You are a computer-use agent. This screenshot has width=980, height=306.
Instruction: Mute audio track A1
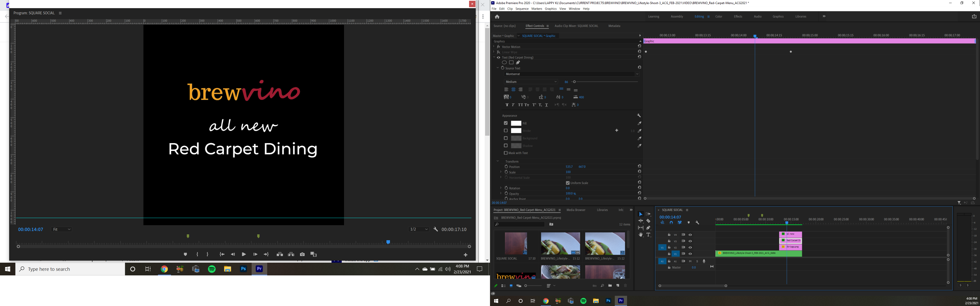click(x=691, y=261)
